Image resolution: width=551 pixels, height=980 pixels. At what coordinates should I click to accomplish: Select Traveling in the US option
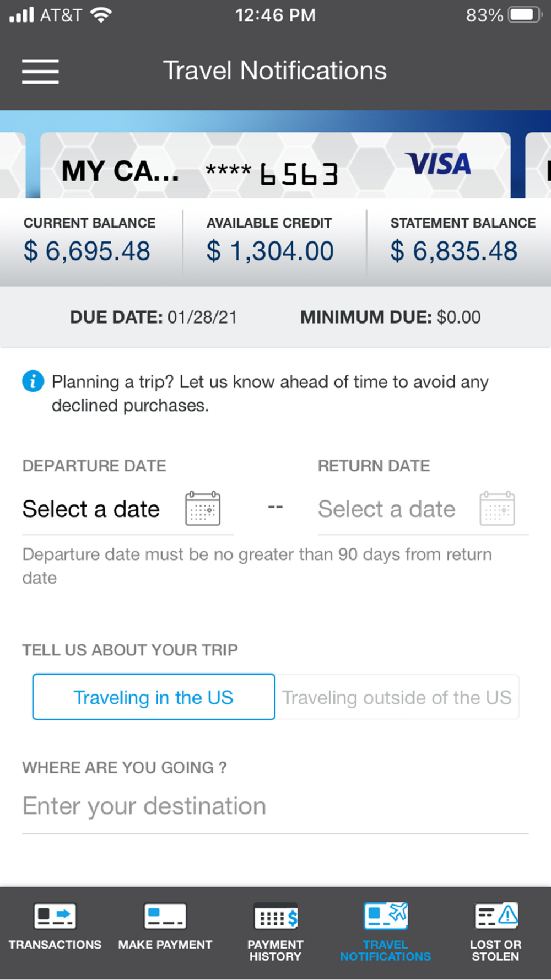click(154, 697)
